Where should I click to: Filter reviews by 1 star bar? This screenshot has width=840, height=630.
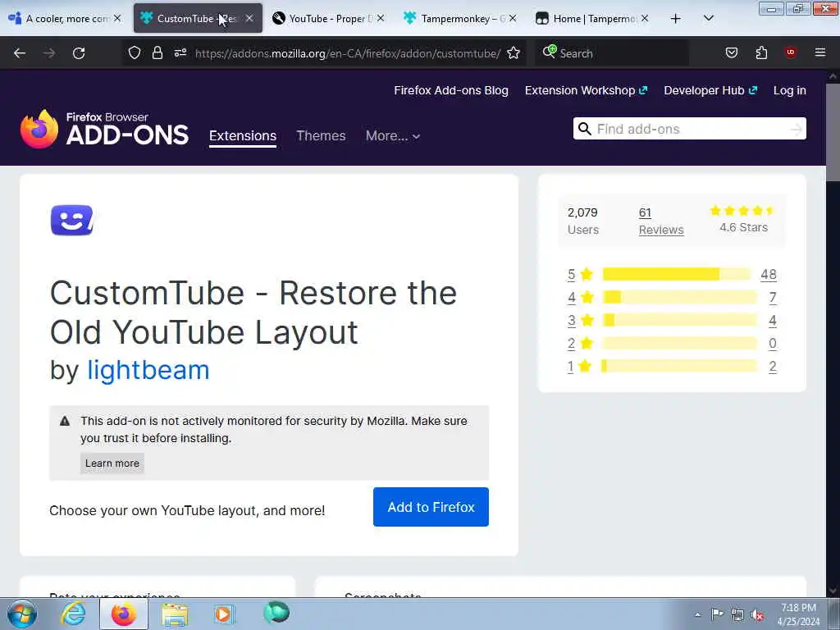click(679, 367)
